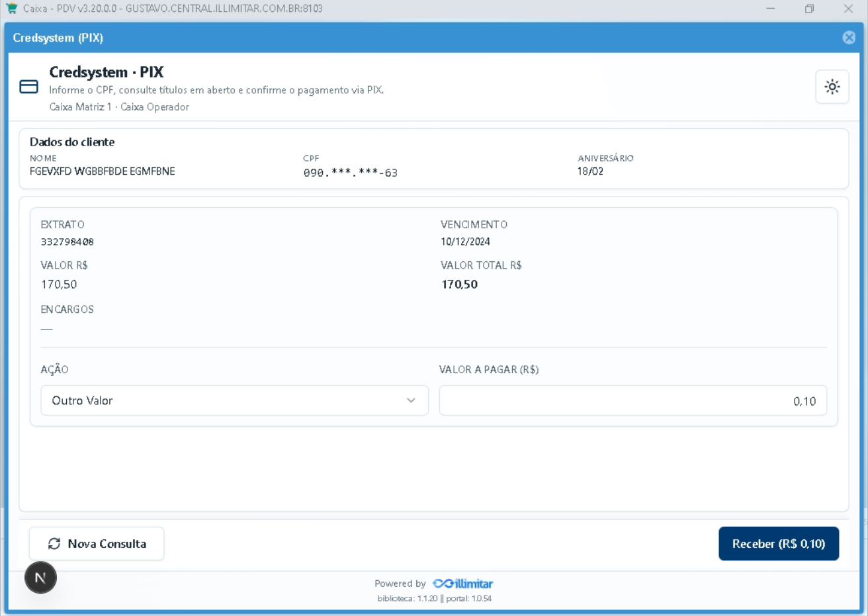Click the Encargos dash value
This screenshot has width=868, height=616.
click(46, 328)
